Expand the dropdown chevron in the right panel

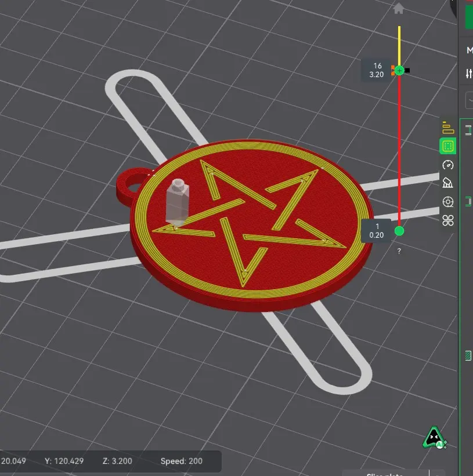pos(470,100)
